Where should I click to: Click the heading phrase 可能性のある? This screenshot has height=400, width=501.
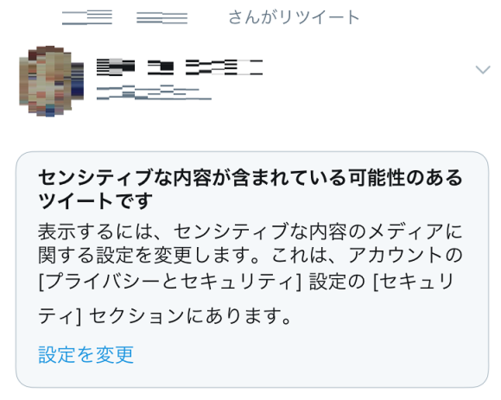coord(405,177)
